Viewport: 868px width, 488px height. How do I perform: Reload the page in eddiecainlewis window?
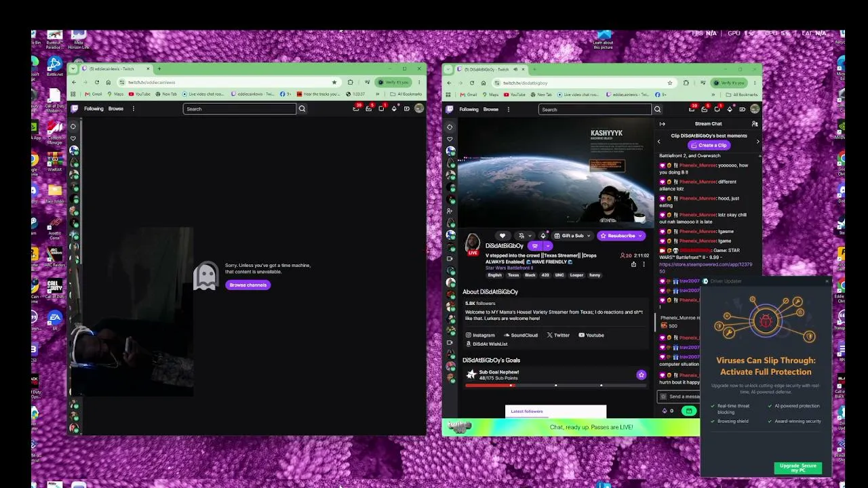click(96, 82)
